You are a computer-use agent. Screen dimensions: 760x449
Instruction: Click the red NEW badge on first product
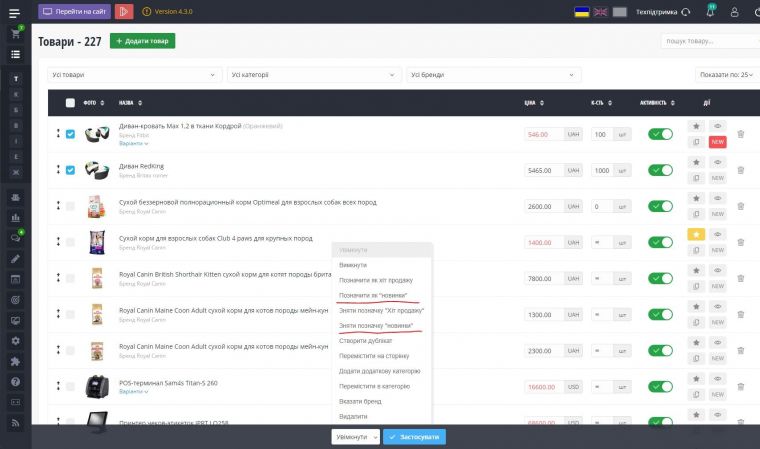tap(717, 142)
